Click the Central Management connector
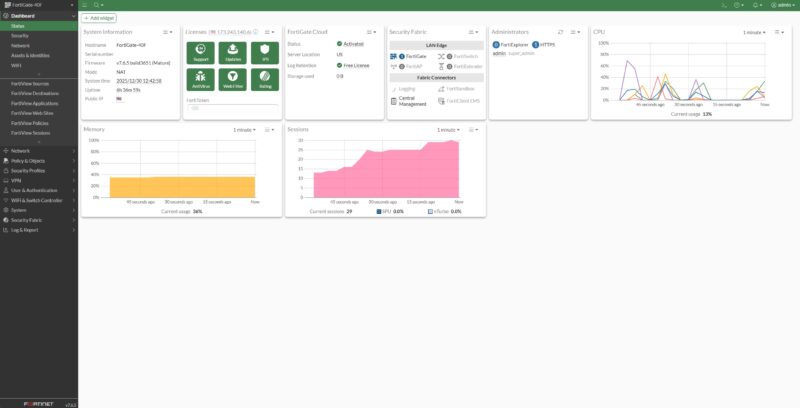 (408, 101)
